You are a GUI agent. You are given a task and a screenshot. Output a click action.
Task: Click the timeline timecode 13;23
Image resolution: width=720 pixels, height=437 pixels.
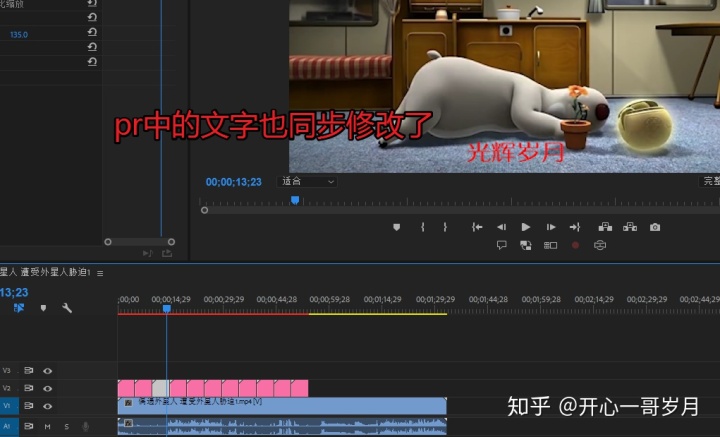[x=14, y=292]
